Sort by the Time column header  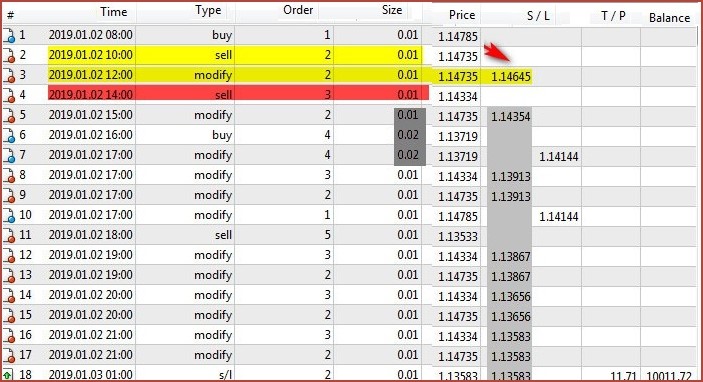point(113,12)
